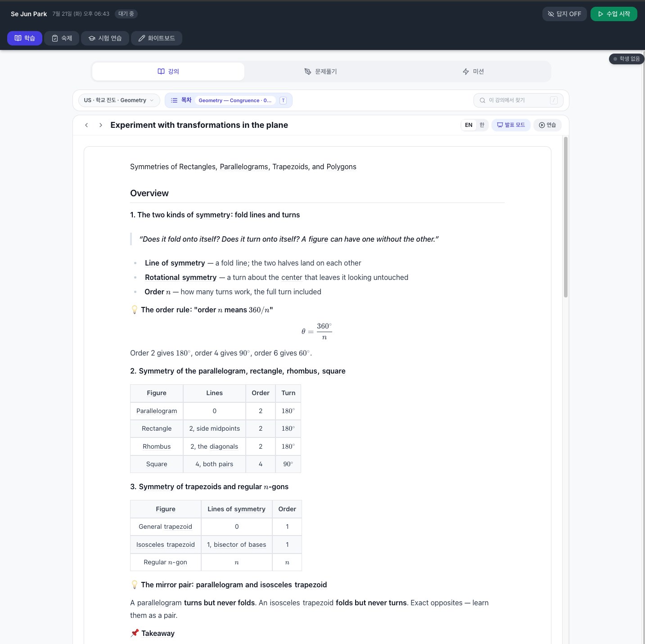Expand the US · 학교 진도 · Geometry dropdown
Viewport: 645px width, 644px height.
tap(119, 100)
